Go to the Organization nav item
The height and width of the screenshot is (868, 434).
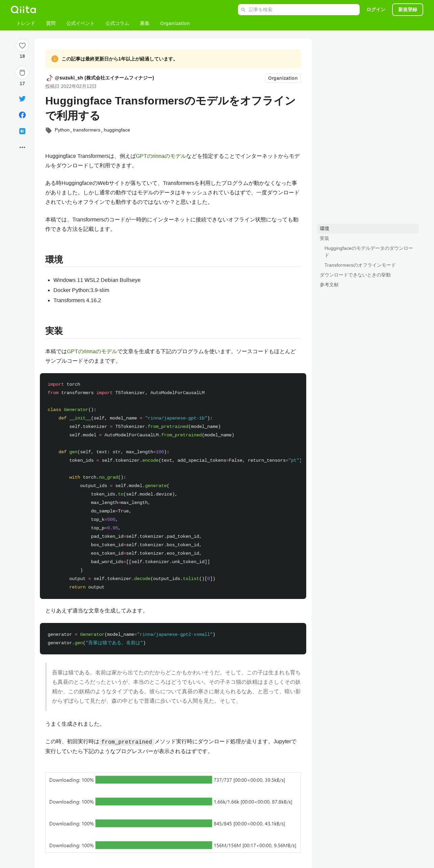point(175,23)
